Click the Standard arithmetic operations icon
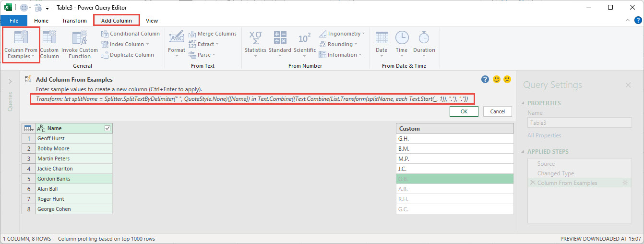The image size is (644, 244). click(x=280, y=38)
